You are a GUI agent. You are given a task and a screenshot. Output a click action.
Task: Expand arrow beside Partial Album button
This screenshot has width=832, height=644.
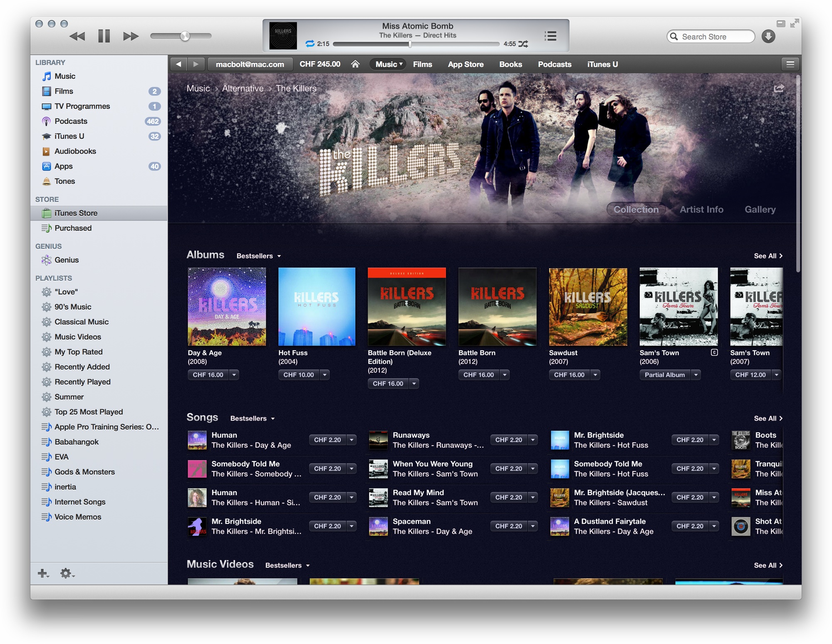[696, 375]
